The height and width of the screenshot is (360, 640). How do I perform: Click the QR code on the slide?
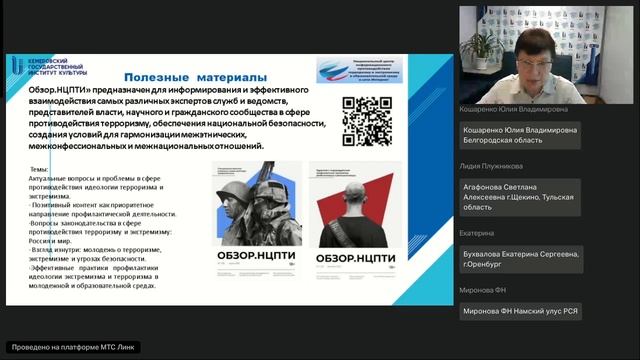(367, 121)
